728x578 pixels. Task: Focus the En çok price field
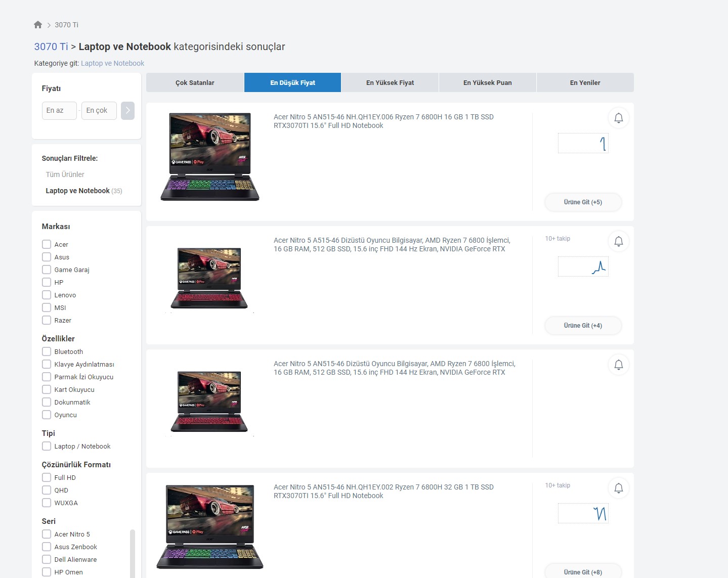pos(99,110)
